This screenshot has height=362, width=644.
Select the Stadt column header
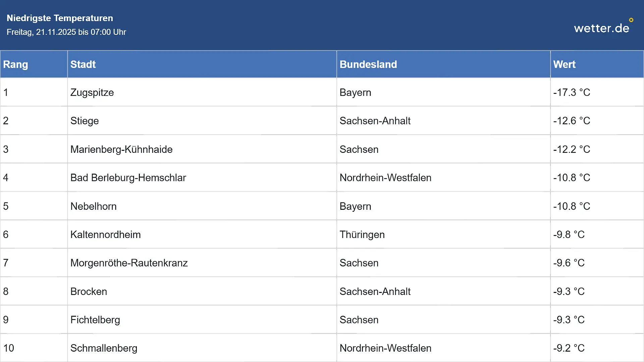[x=202, y=64]
